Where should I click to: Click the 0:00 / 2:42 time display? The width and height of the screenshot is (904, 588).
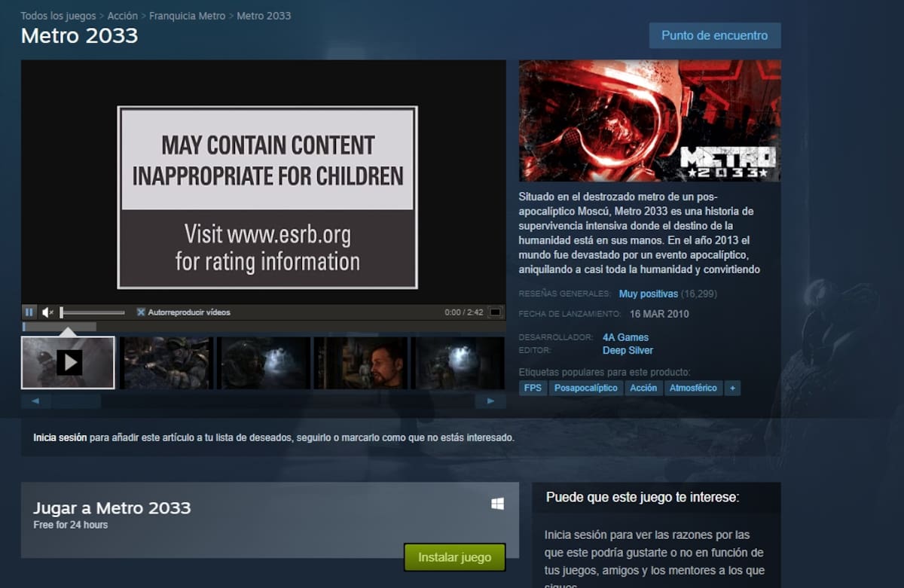(464, 312)
